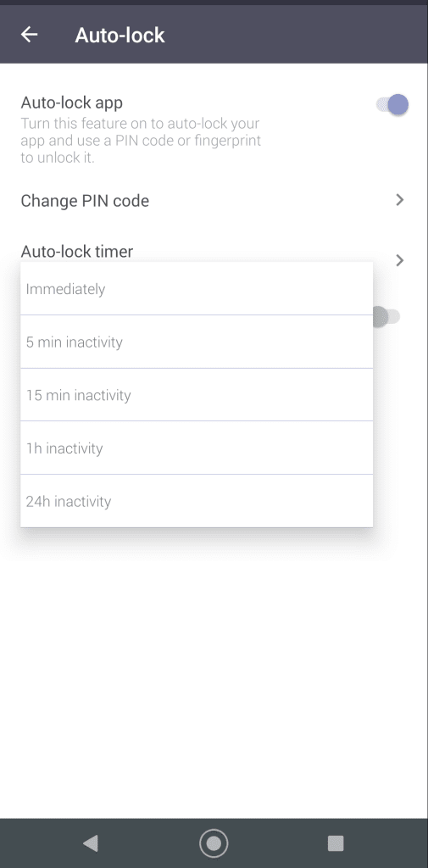This screenshot has height=868, width=428.
Task: Tap Android back triangle in navigation bar
Action: [90, 843]
